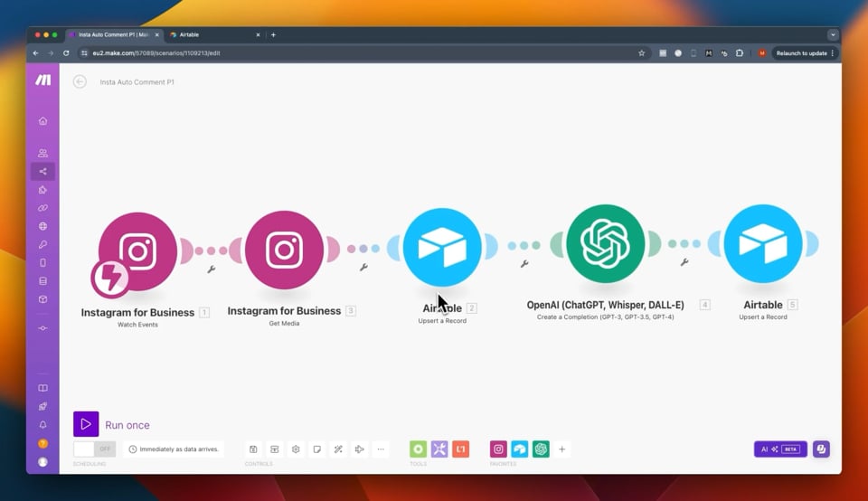Reload the page
The image size is (868, 501).
(66, 53)
